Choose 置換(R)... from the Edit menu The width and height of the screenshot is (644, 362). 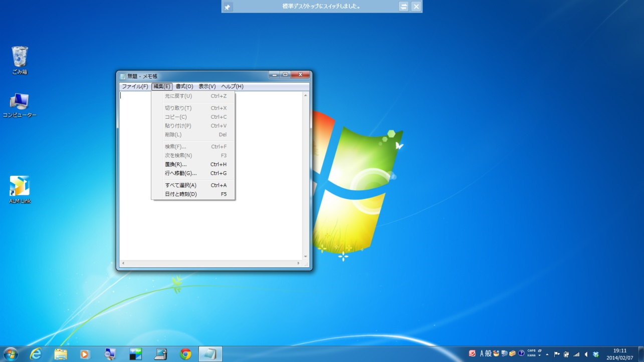(193, 164)
